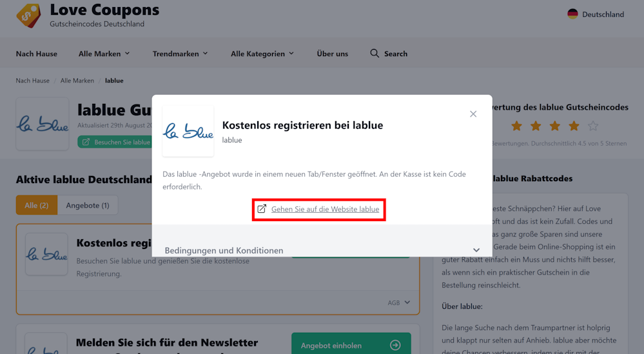Click the lablue breadcrumb text

[114, 81]
